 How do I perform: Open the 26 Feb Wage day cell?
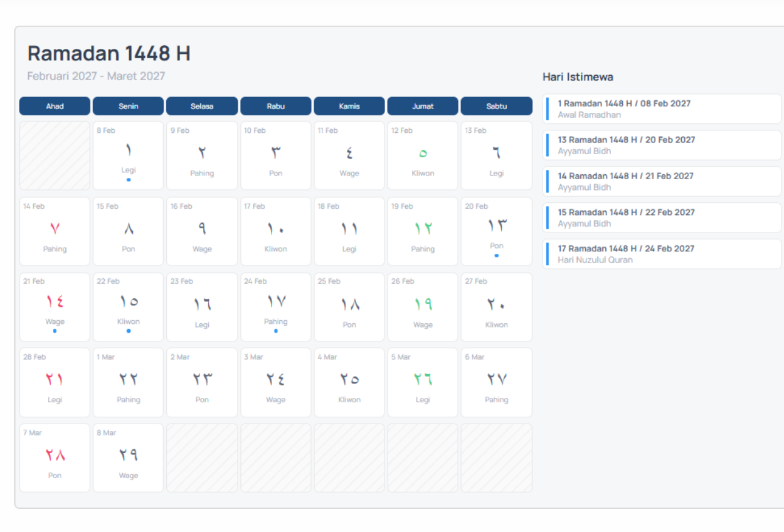tap(423, 307)
